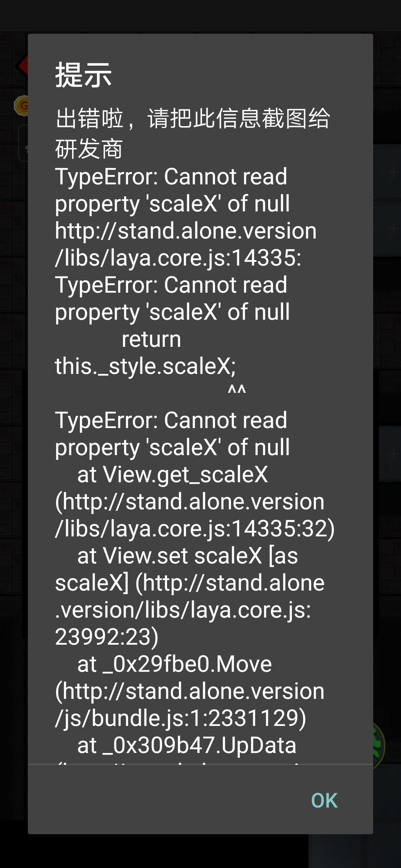Tap the gold G coin icon

(x=21, y=106)
